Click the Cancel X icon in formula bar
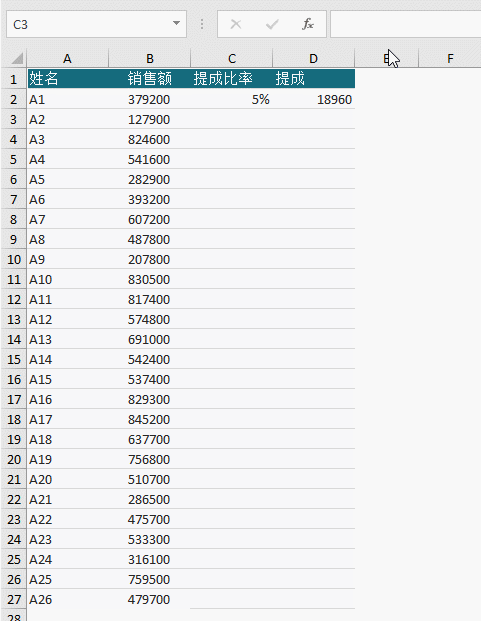 [236, 25]
